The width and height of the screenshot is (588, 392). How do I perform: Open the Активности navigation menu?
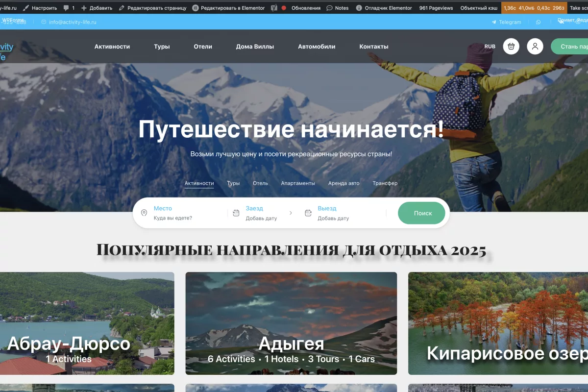click(x=112, y=47)
